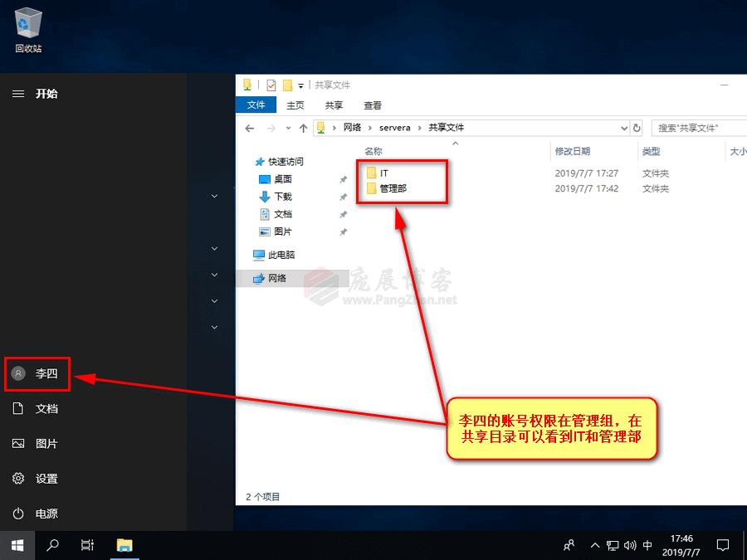The image size is (747, 560).
Task: Click the properties icon on the quick access toolbar
Action: [271, 85]
